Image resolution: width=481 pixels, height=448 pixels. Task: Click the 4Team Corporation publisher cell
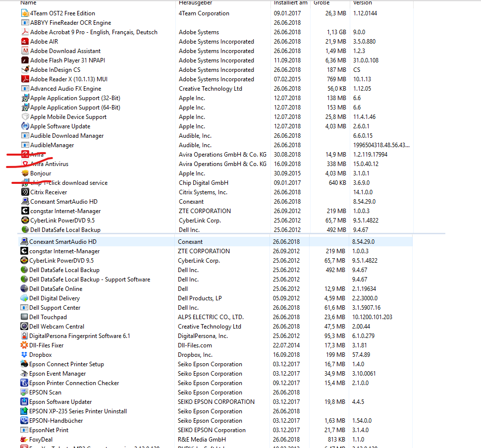204,13
